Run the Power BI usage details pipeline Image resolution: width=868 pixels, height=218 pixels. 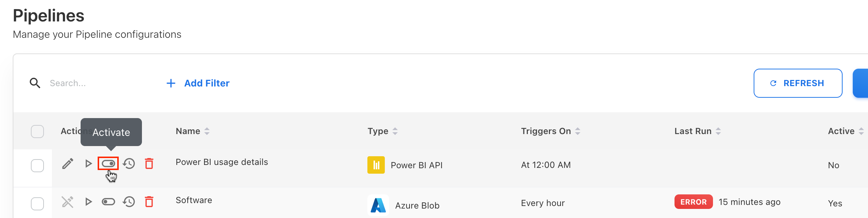click(x=88, y=164)
